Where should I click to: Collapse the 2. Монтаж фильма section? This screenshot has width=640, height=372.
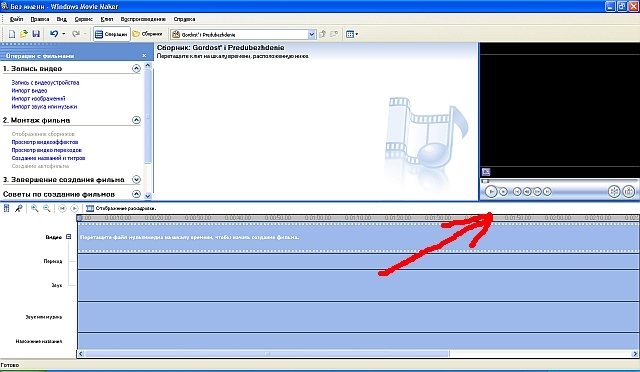click(x=136, y=120)
